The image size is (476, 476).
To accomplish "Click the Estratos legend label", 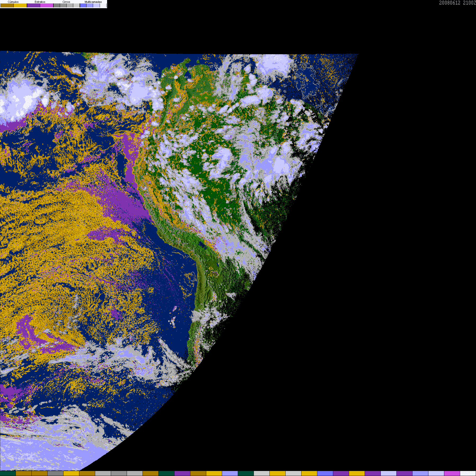I will [x=40, y=2].
